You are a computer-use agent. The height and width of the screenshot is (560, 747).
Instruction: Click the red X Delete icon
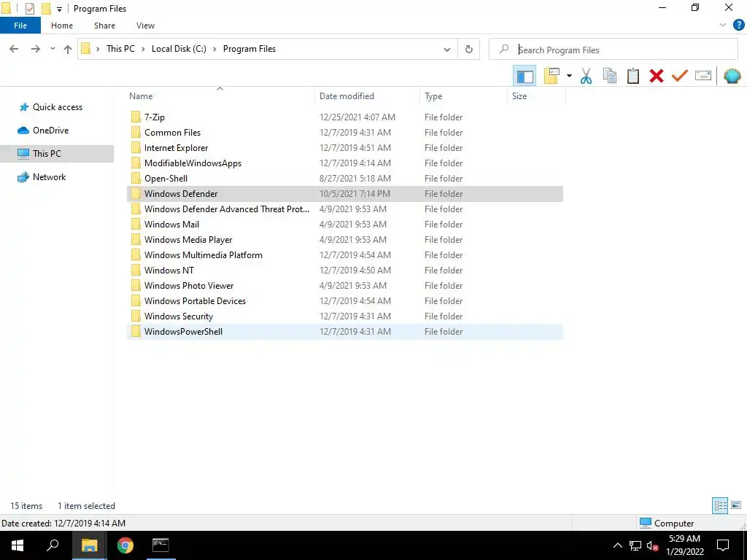(657, 76)
